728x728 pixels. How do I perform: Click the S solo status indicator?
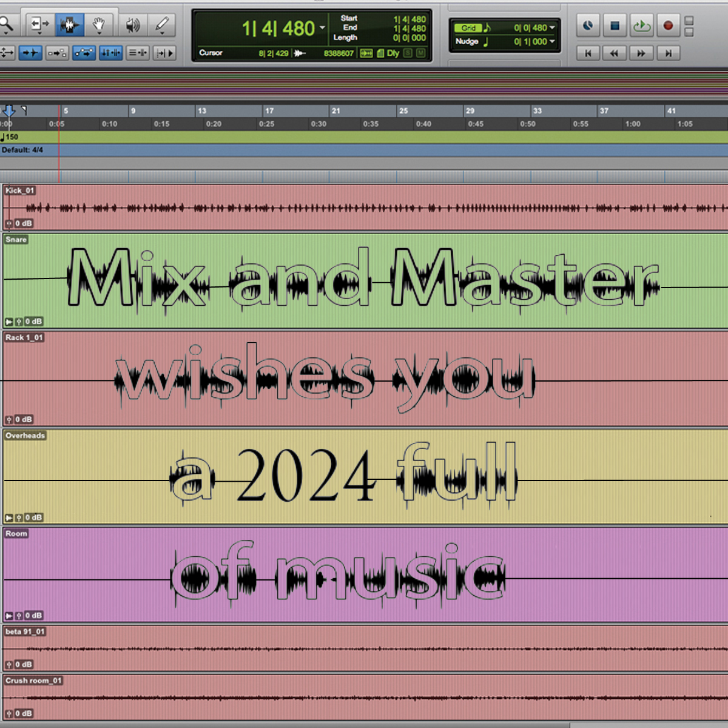click(x=408, y=53)
